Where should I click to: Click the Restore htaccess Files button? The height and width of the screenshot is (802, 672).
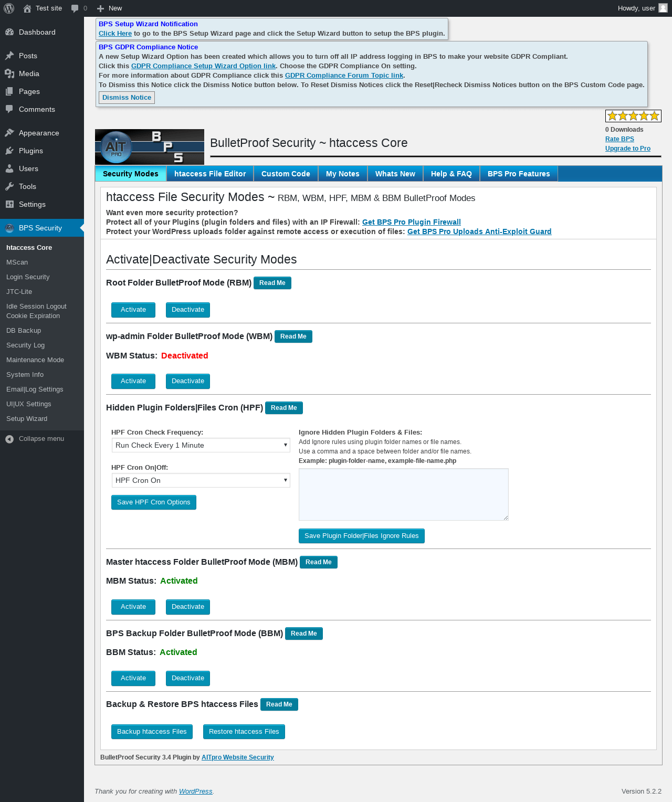coord(244,732)
